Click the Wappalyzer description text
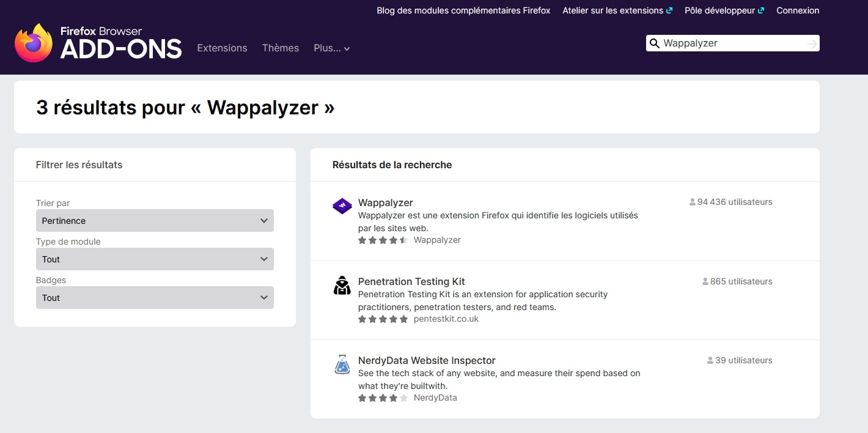The image size is (868, 433). (498, 222)
